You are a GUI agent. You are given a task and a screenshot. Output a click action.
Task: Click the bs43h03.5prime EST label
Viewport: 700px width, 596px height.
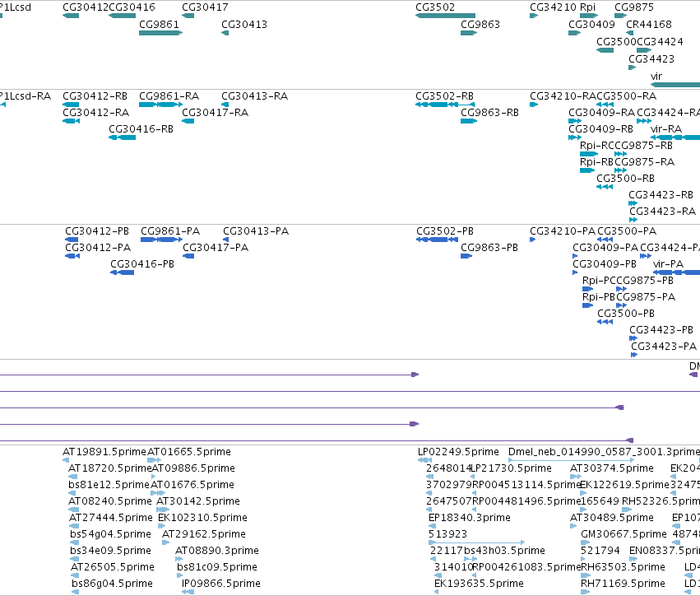505,551
